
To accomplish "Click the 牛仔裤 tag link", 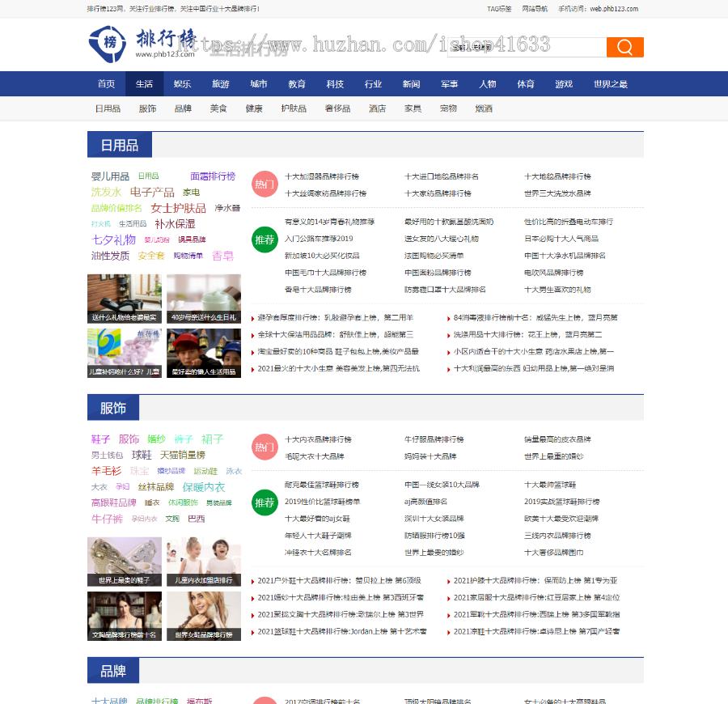I will (108, 519).
